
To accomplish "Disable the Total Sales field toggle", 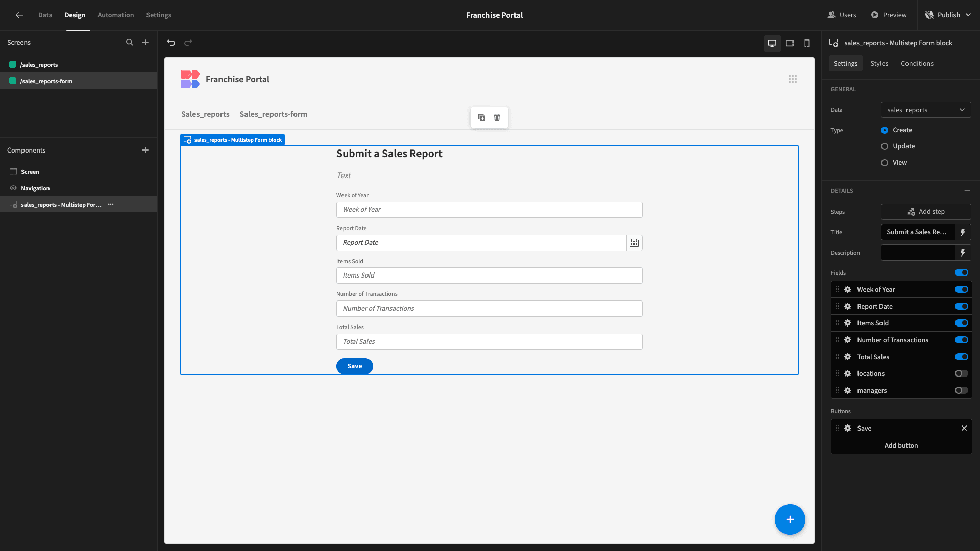I will [x=962, y=357].
